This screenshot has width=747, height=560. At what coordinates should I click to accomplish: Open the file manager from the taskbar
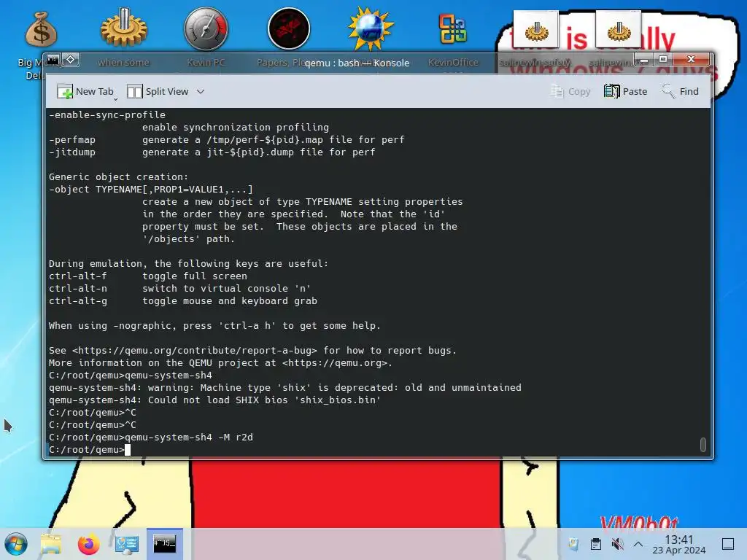pyautogui.click(x=51, y=544)
